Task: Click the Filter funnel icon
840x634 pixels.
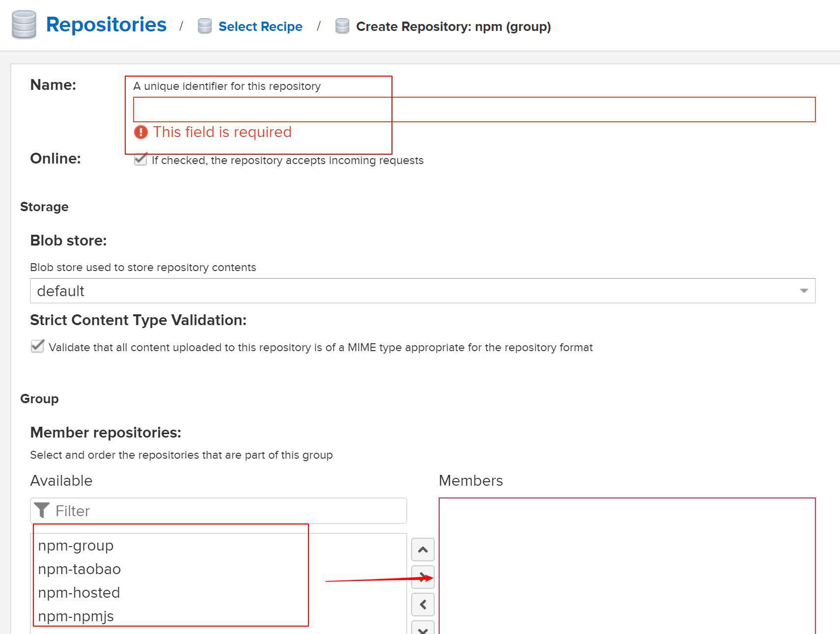Action: click(42, 510)
